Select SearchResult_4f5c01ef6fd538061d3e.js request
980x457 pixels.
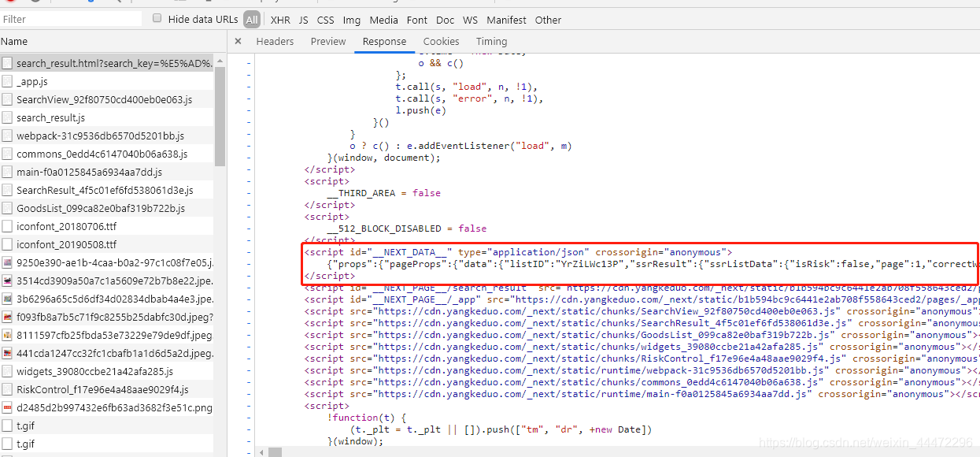pos(107,190)
